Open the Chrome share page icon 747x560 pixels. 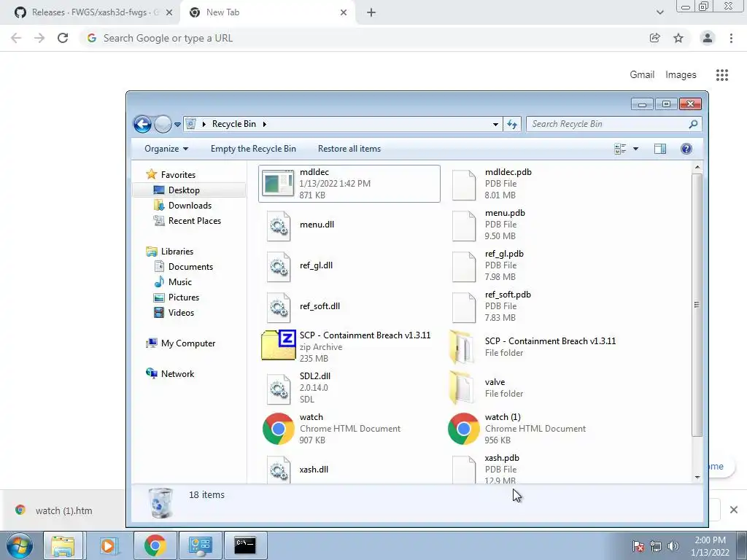655,38
